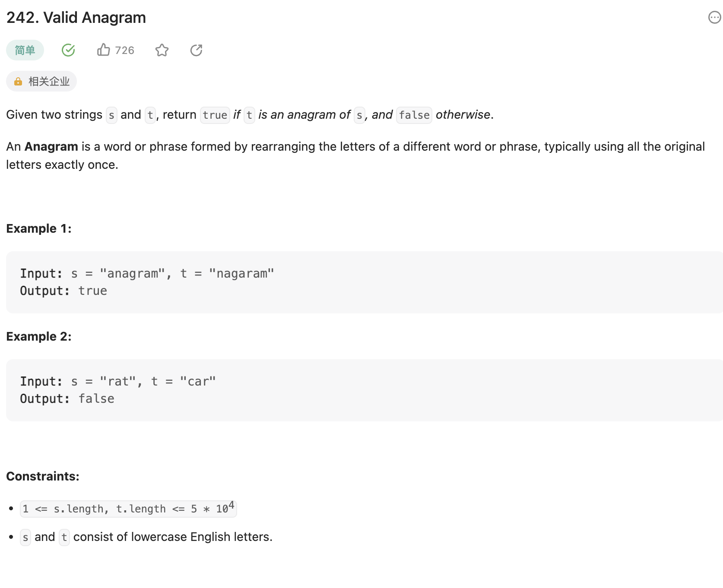This screenshot has width=723, height=588.
Task: Favorite the problem with the star icon
Action: (x=162, y=50)
